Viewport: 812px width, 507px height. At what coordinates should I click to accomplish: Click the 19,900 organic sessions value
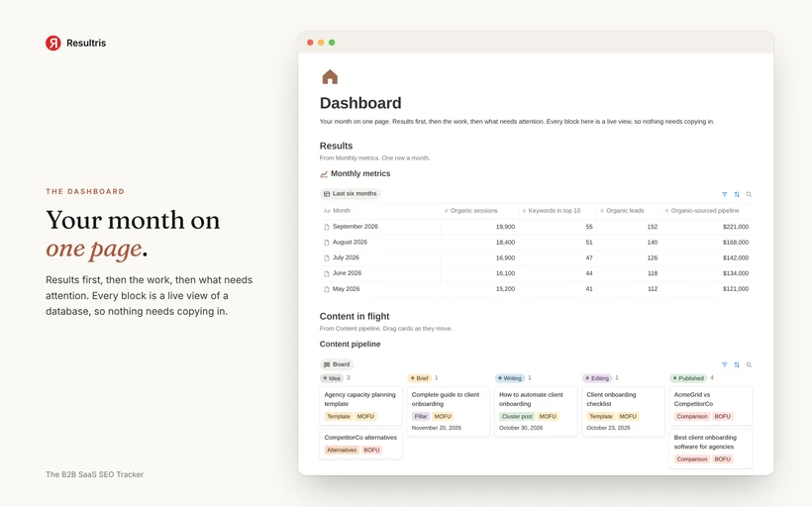tap(505, 227)
